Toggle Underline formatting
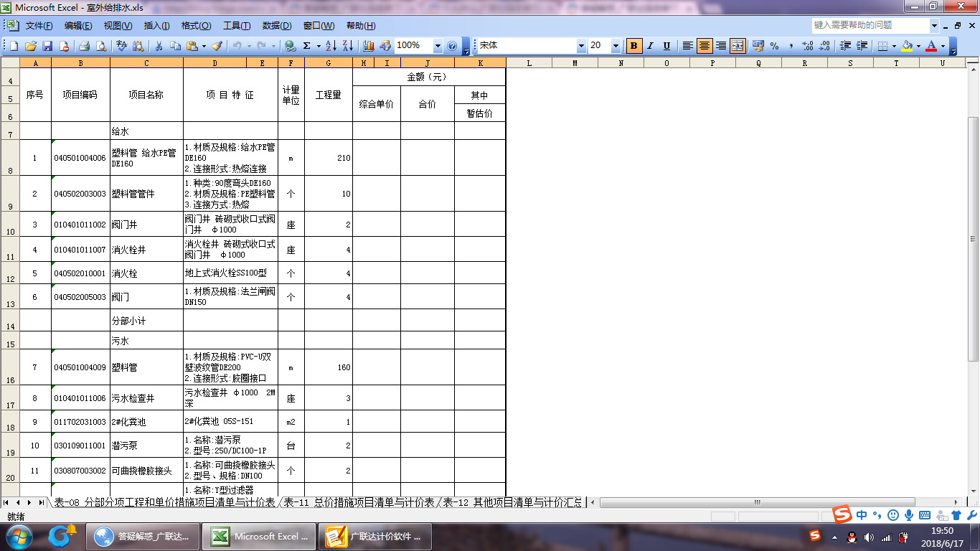 point(667,45)
